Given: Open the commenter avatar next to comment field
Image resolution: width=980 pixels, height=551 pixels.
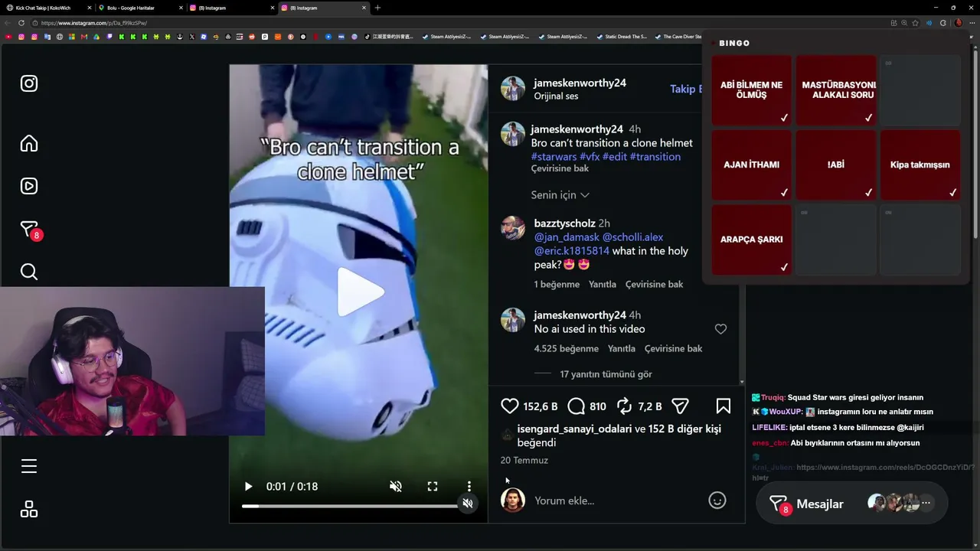Looking at the screenshot, I should pyautogui.click(x=513, y=500).
